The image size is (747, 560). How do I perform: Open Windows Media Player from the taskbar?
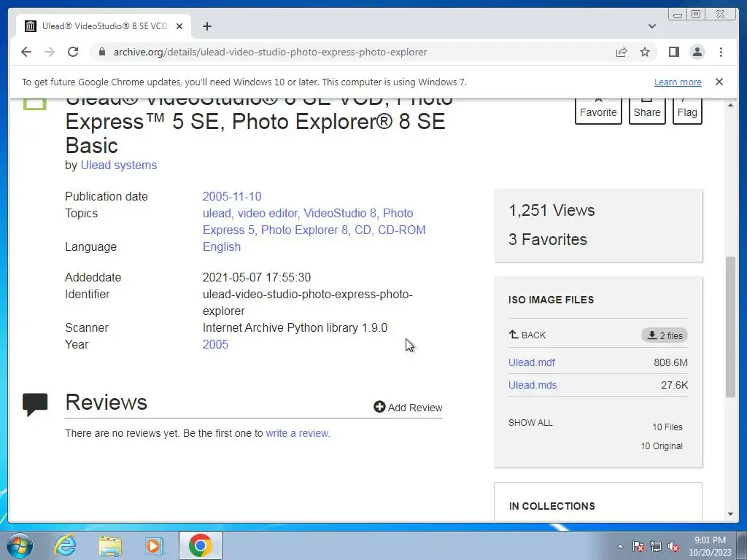[x=154, y=545]
